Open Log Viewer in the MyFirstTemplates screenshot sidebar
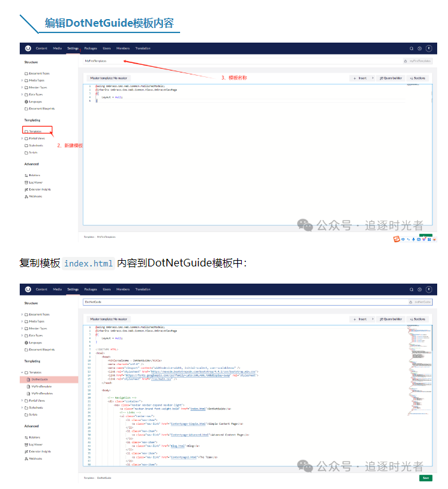Image resolution: width=448 pixels, height=489 pixels. pos(33,183)
